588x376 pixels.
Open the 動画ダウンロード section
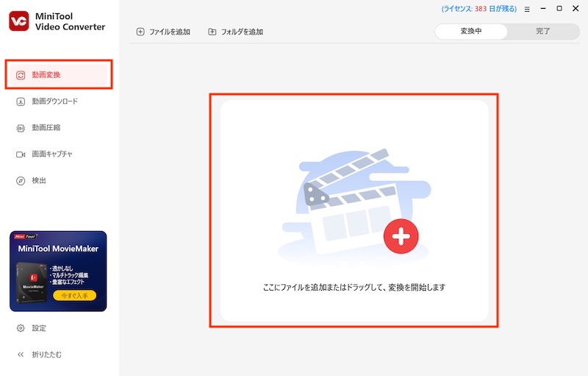pos(54,102)
